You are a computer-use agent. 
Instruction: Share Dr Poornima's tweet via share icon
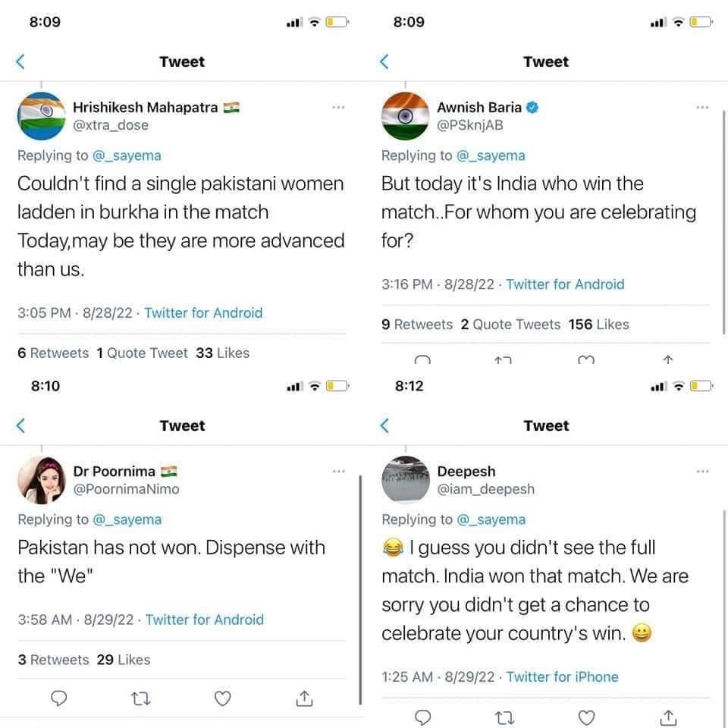tap(303, 698)
